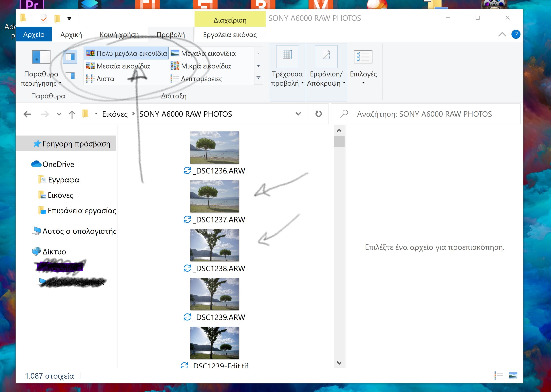The height and width of the screenshot is (392, 551).
Task: Select Γρήγορη πρόσβαση in navigation pane
Action: point(66,144)
